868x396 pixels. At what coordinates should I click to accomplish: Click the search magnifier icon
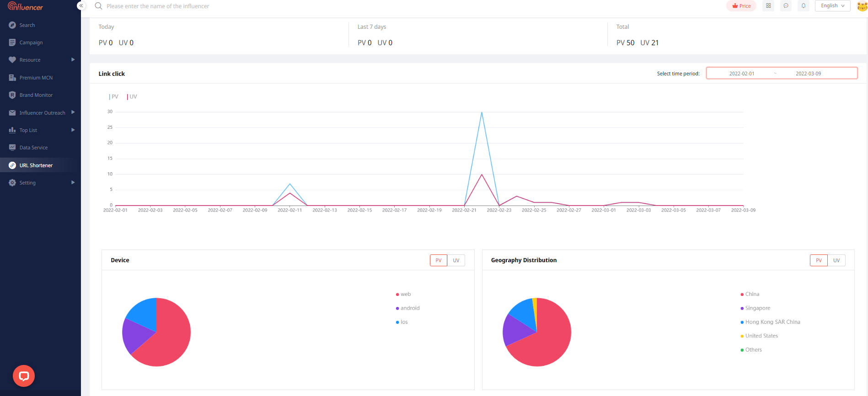98,6
